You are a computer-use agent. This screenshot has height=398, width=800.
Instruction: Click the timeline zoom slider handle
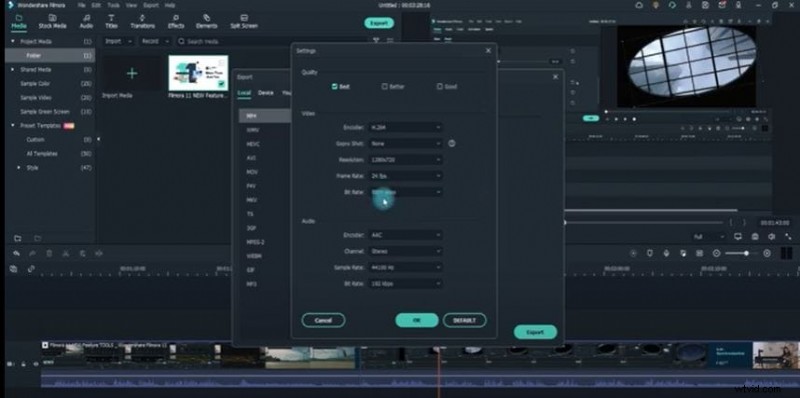[746, 253]
